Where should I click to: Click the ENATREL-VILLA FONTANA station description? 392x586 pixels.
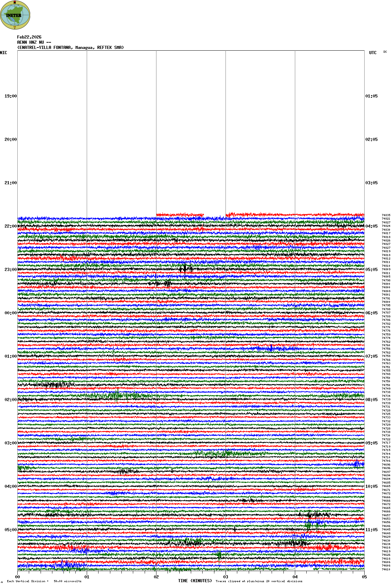click(x=70, y=48)
